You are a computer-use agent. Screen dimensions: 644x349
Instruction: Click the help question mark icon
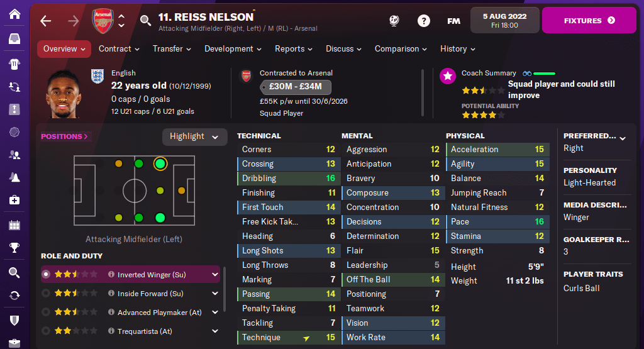click(x=424, y=21)
